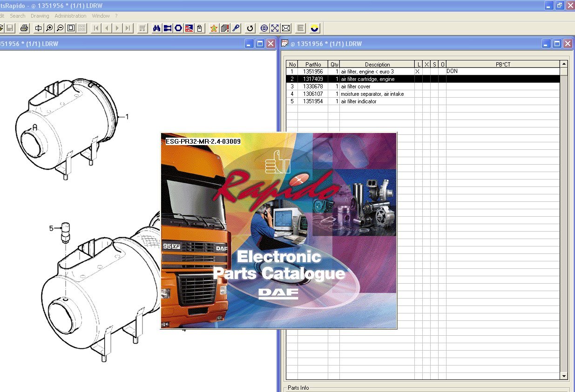Viewport: 575px width, 392px height.
Task: Click the zoom out magnifier icon
Action: (x=60, y=28)
